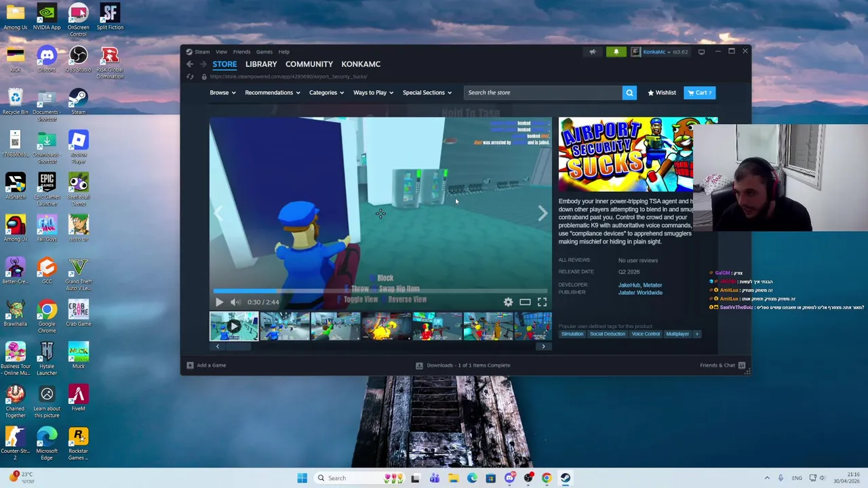
Task: Open KONKAMC profile tab
Action: coord(361,64)
